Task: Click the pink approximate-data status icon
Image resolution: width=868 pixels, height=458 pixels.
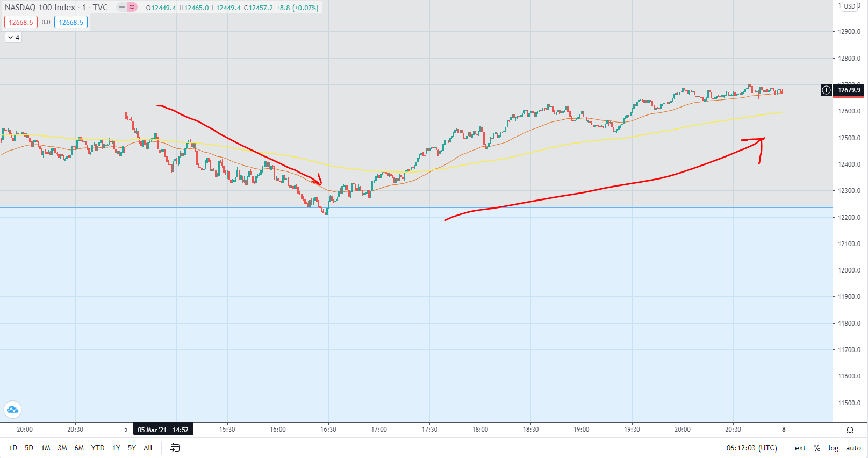Action: click(x=132, y=8)
